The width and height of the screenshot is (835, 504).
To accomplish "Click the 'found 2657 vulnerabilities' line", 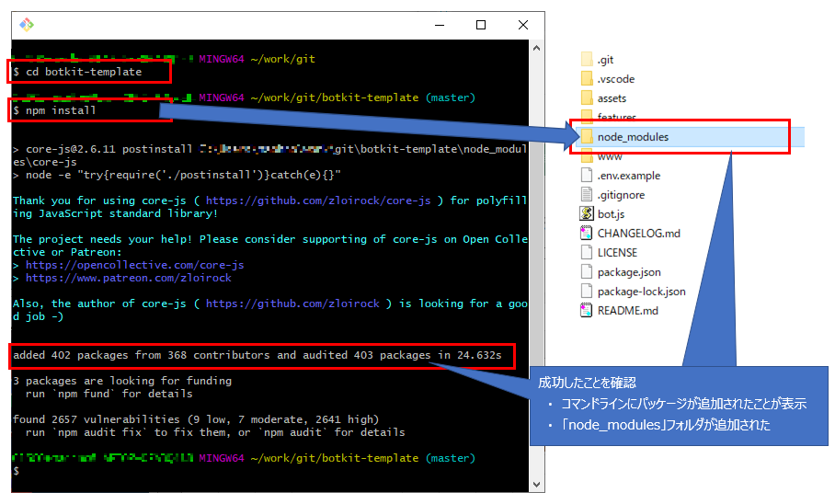I will tap(196, 419).
